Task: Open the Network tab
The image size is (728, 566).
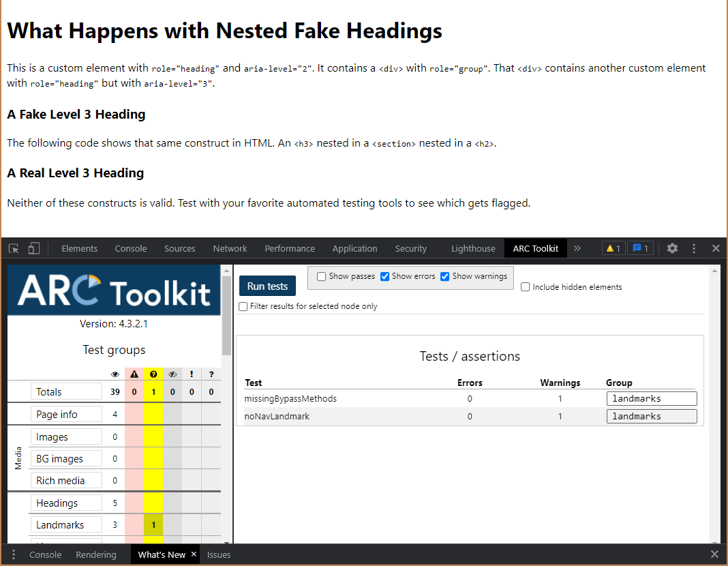Action: [x=230, y=248]
